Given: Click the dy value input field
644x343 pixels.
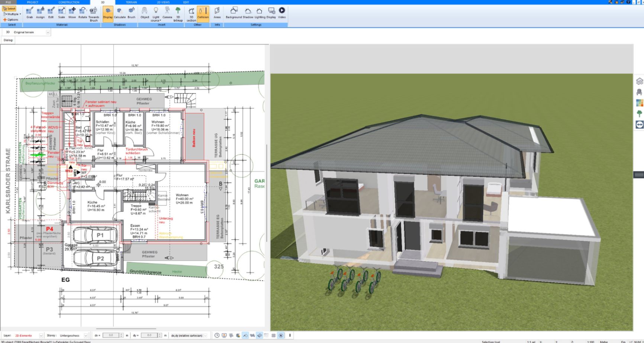Looking at the screenshot, I should (x=149, y=335).
